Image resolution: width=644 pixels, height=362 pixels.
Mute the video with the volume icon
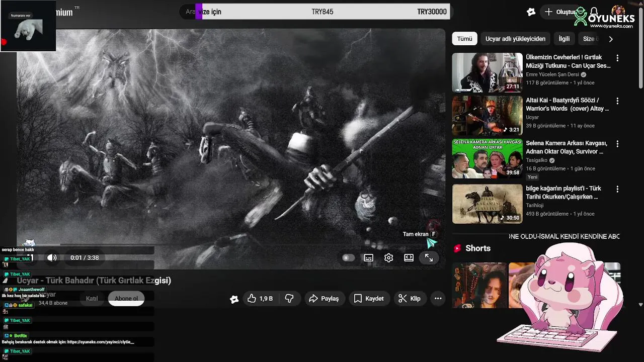click(x=52, y=257)
